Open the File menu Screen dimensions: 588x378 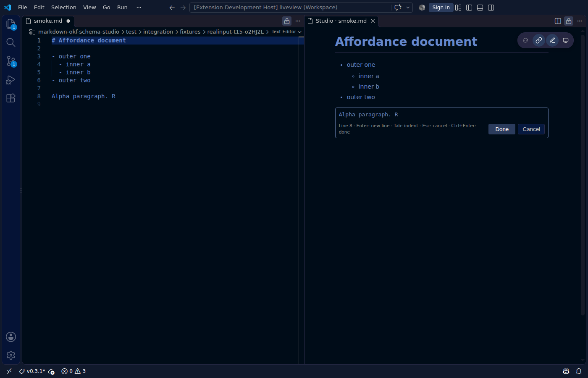coord(23,8)
